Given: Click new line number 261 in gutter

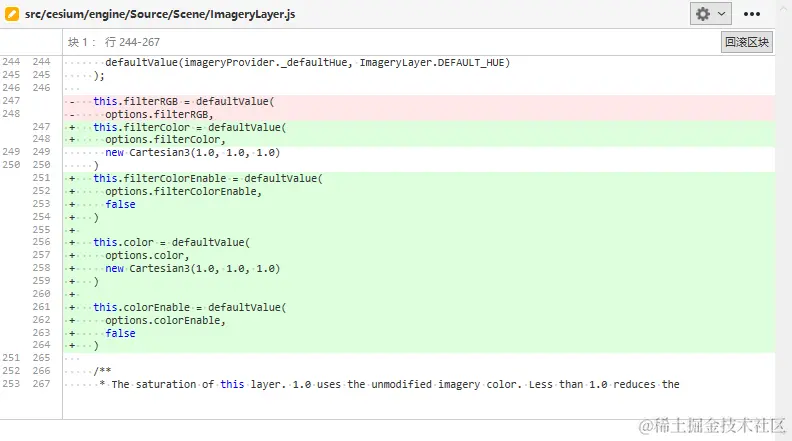Looking at the screenshot, I should pyautogui.click(x=41, y=307).
